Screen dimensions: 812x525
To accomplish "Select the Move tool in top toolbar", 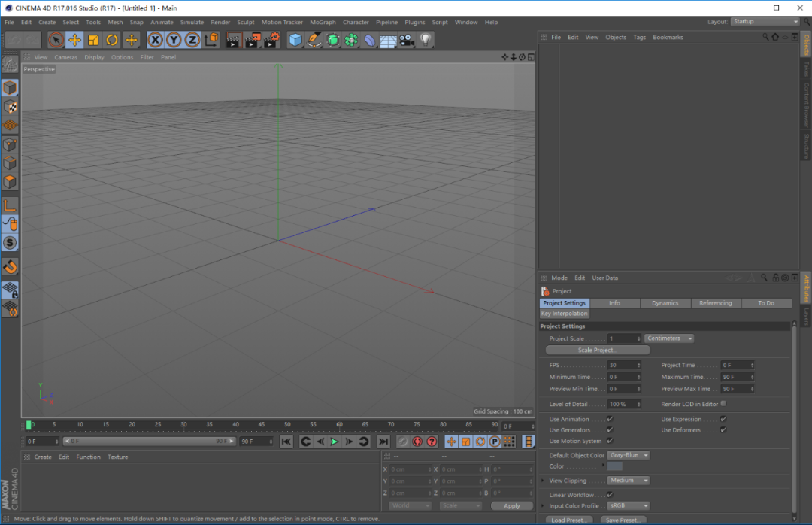I will point(74,40).
